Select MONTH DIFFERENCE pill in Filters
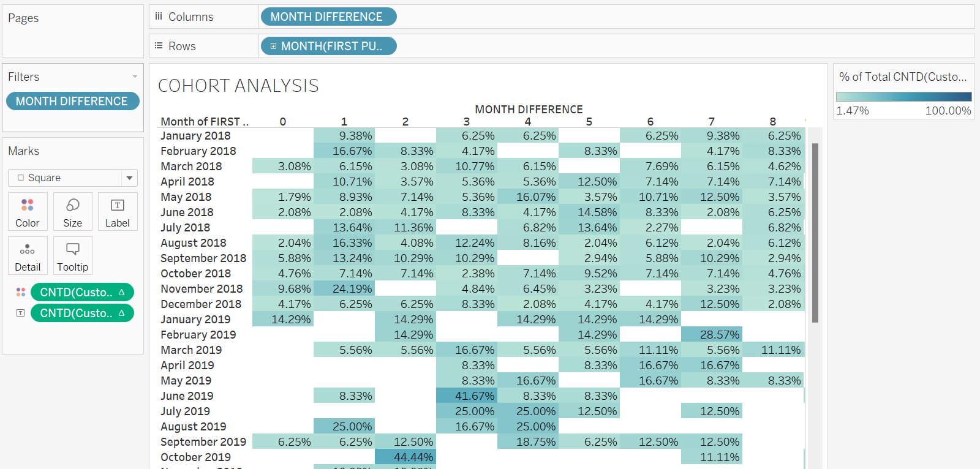 click(72, 101)
